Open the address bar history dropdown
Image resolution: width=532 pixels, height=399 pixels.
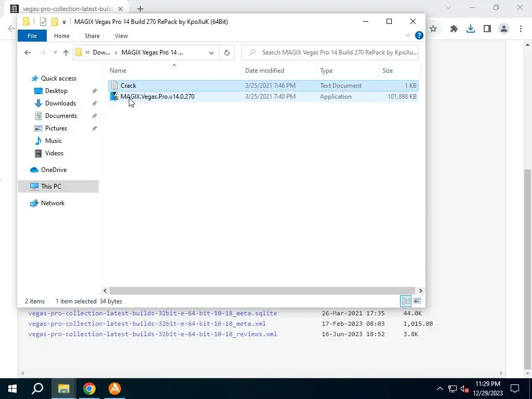211,52
